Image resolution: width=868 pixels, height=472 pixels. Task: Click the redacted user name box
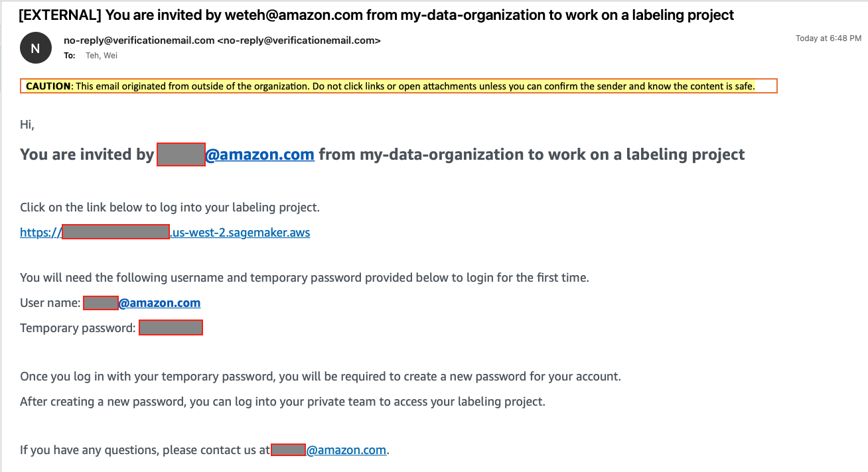101,303
